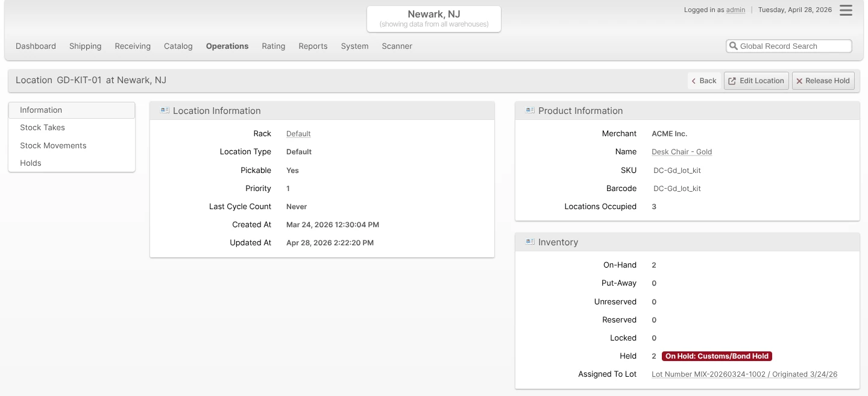Click the Product Information panel card icon
The width and height of the screenshot is (868, 396).
pyautogui.click(x=530, y=110)
